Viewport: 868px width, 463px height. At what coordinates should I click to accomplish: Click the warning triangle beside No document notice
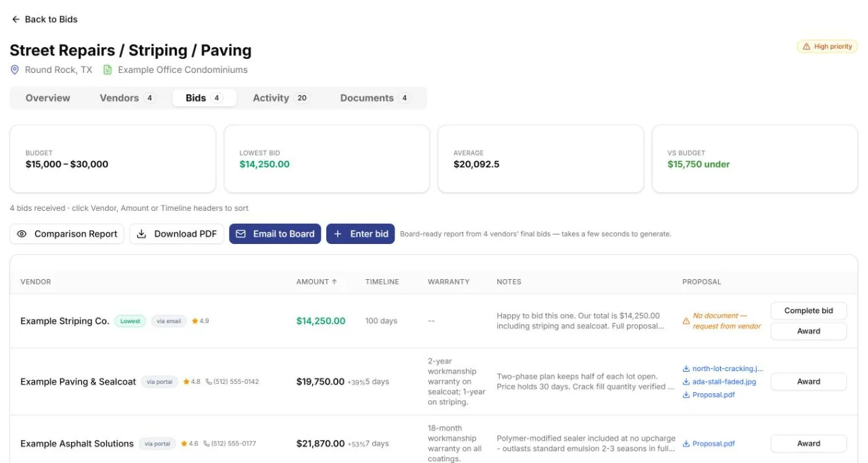tap(686, 321)
